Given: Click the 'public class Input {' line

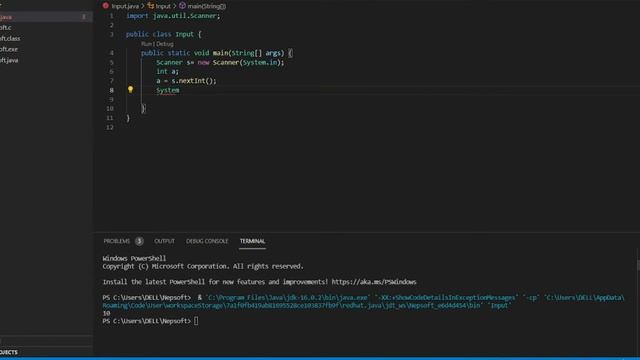Looking at the screenshot, I should pos(164,34).
